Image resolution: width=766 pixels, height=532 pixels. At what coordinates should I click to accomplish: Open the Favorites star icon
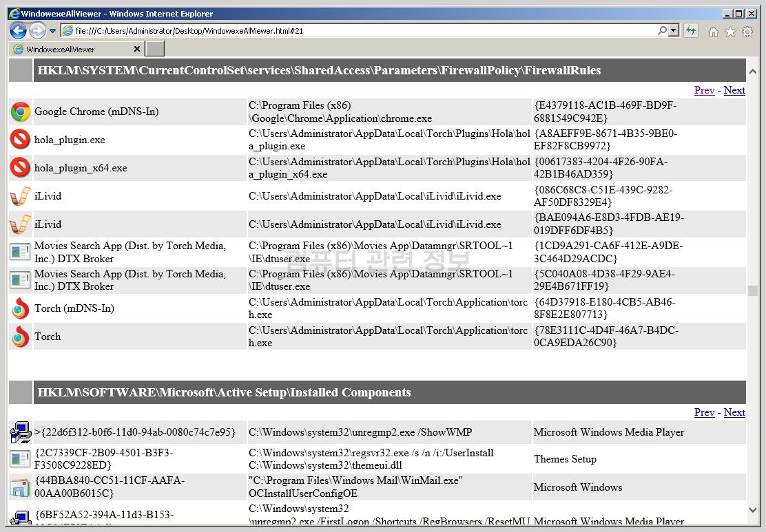click(x=730, y=32)
